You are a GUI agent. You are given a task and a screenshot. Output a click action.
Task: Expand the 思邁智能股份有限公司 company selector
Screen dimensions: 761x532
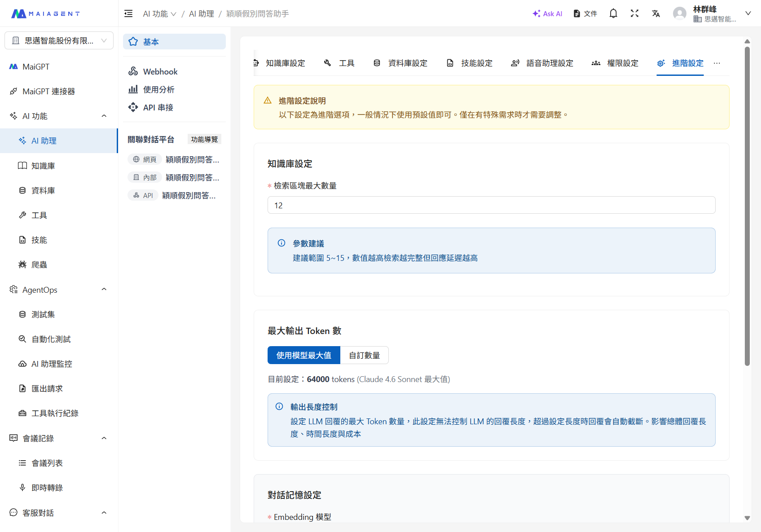[x=59, y=40]
